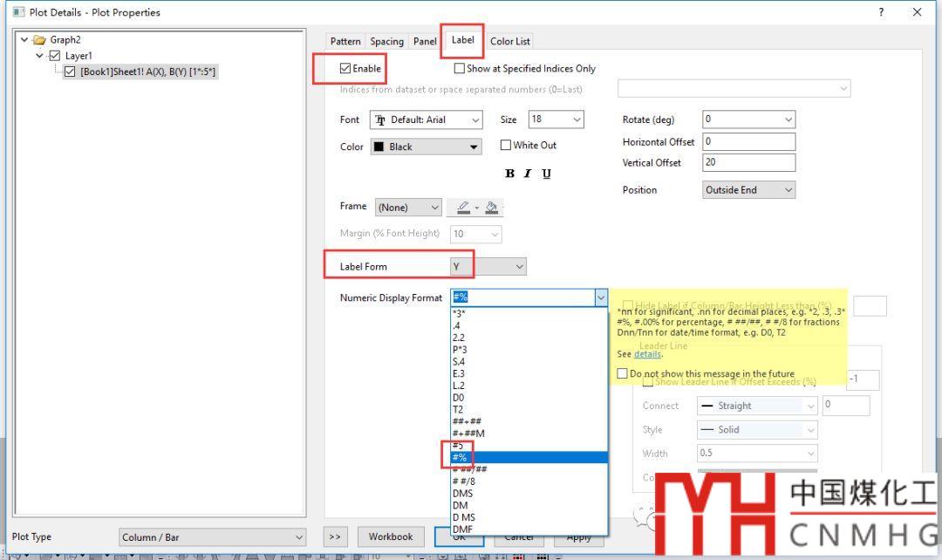Open the Frame dropdown showing (None)
942x560 pixels.
[408, 208]
